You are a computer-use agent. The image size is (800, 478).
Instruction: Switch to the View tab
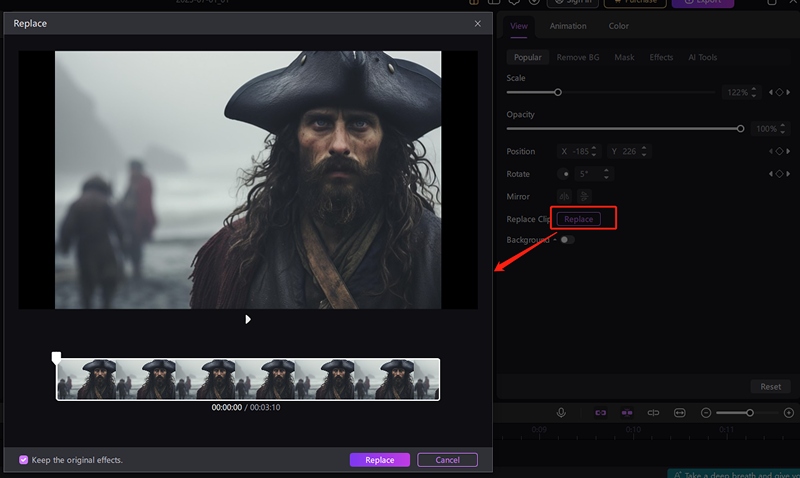tap(519, 26)
